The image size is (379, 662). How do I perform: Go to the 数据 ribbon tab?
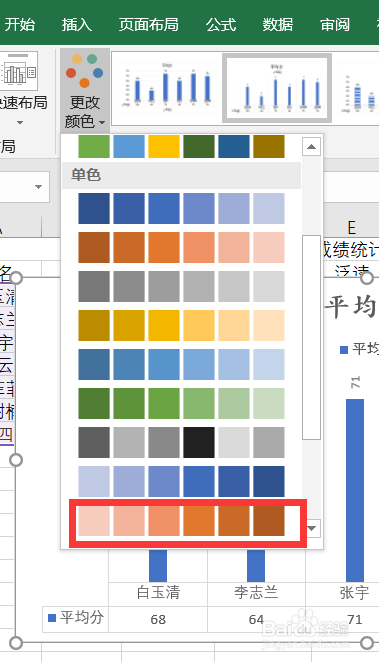coord(278,24)
